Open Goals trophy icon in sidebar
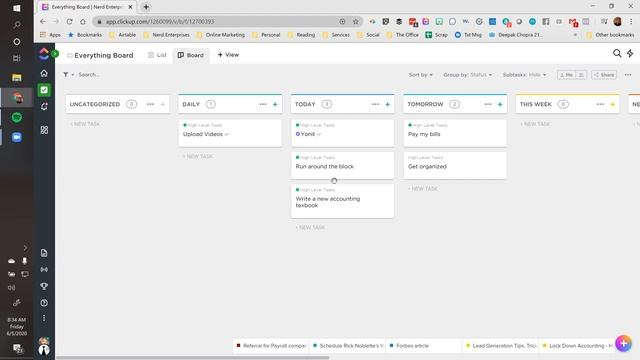The height and width of the screenshot is (360, 640). tap(44, 286)
